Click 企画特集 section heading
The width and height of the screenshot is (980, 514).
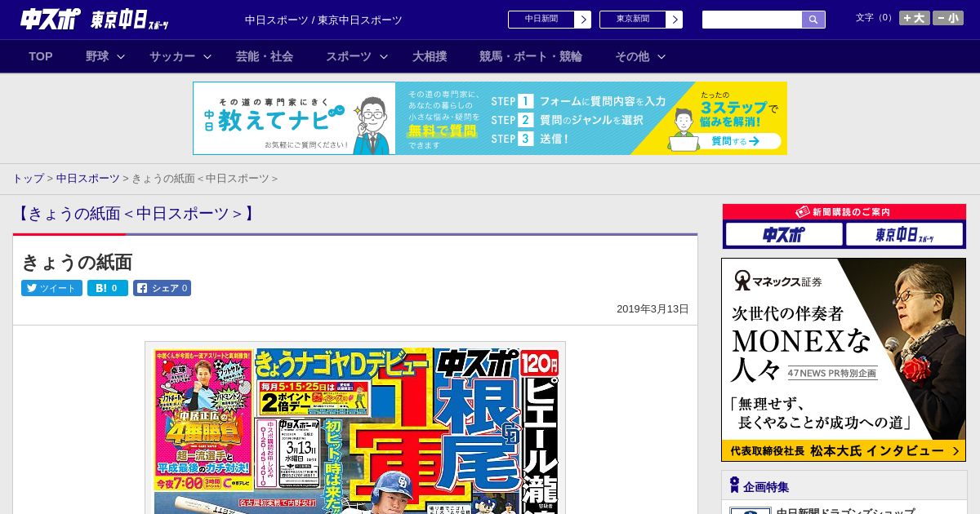[766, 487]
